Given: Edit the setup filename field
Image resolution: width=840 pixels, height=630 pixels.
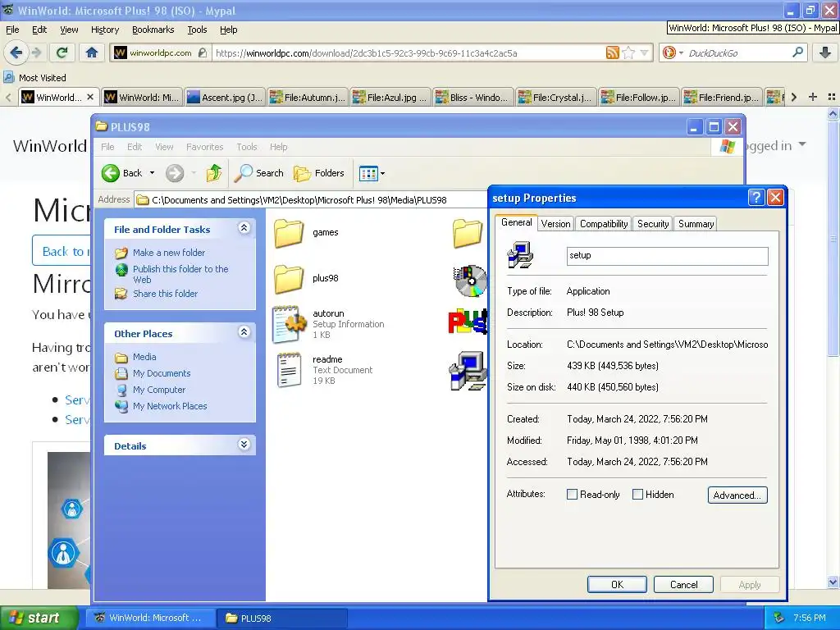Looking at the screenshot, I should 667,256.
